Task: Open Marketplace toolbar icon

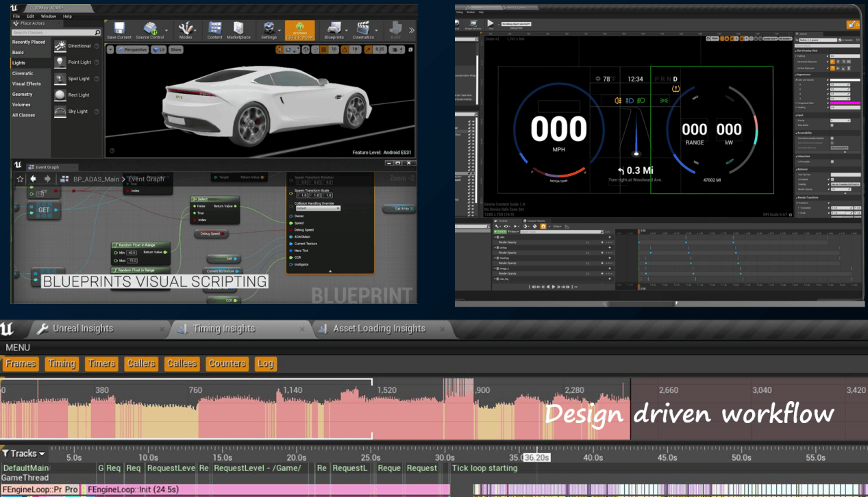Action: click(238, 29)
